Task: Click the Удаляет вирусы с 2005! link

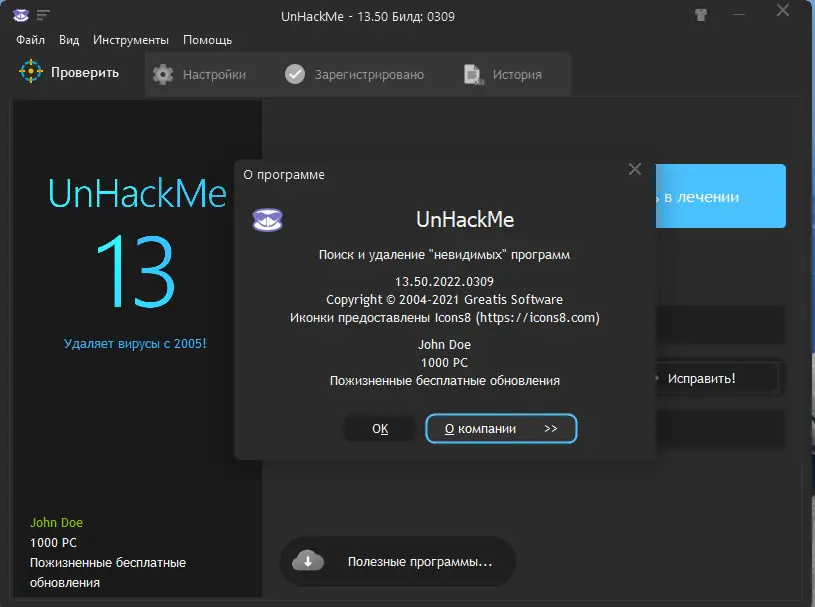Action: (x=135, y=344)
